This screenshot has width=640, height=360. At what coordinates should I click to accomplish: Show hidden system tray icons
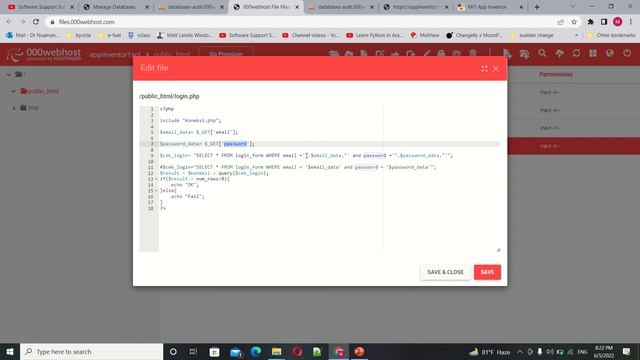click(520, 352)
